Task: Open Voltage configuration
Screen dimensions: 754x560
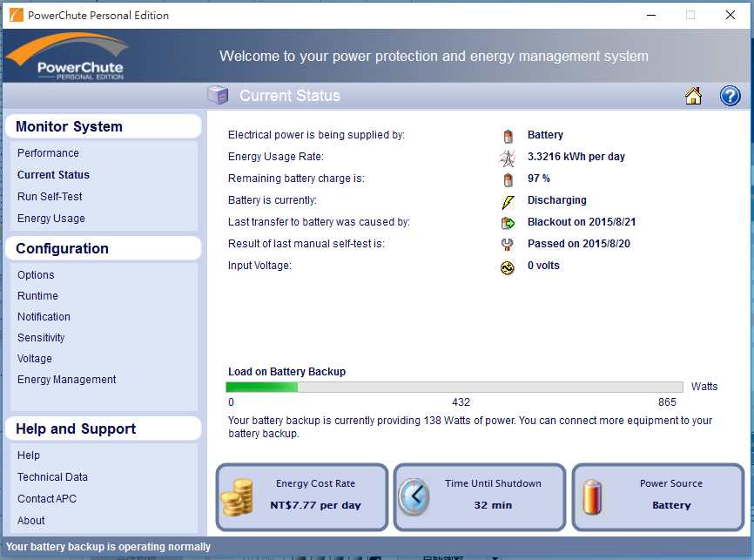Action: tap(35, 359)
